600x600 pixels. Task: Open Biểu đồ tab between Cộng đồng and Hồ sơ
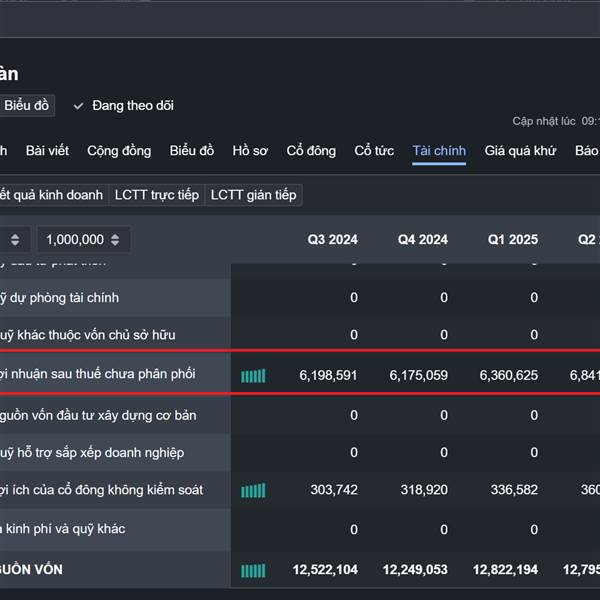192,151
